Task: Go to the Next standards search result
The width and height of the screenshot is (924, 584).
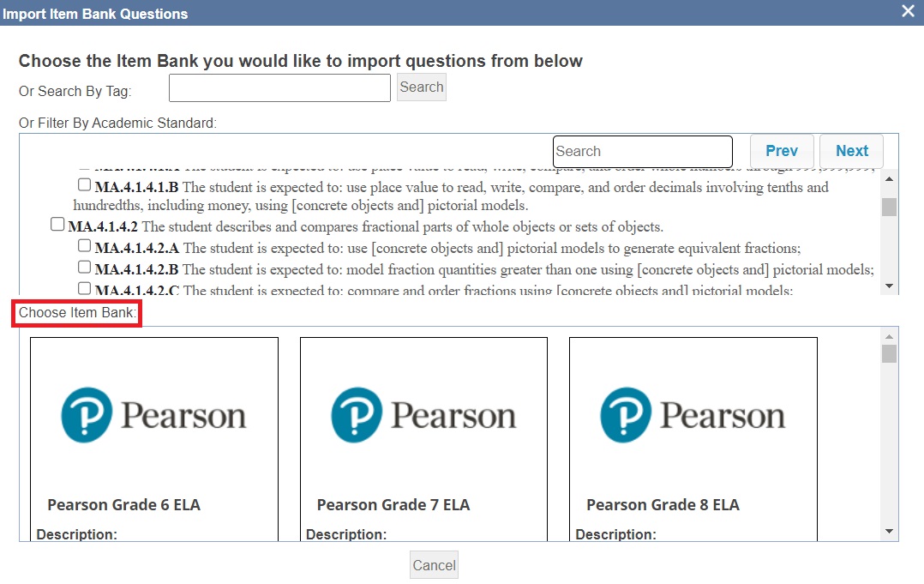Action: coord(851,151)
